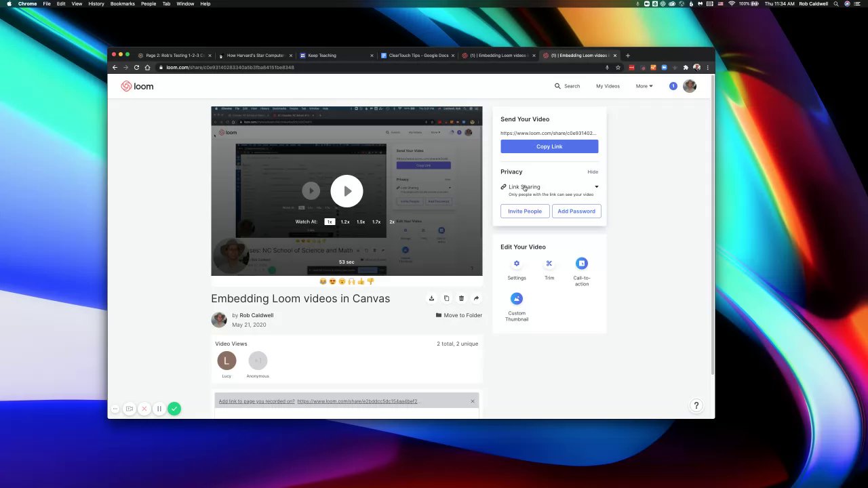Open the File menu in menu bar

click(47, 4)
